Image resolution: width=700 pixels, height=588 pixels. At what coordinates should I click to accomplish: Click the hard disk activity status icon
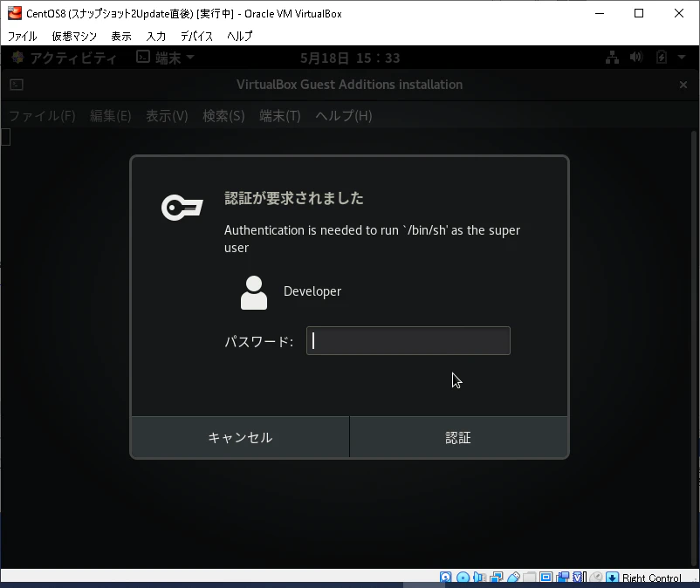coord(445,578)
